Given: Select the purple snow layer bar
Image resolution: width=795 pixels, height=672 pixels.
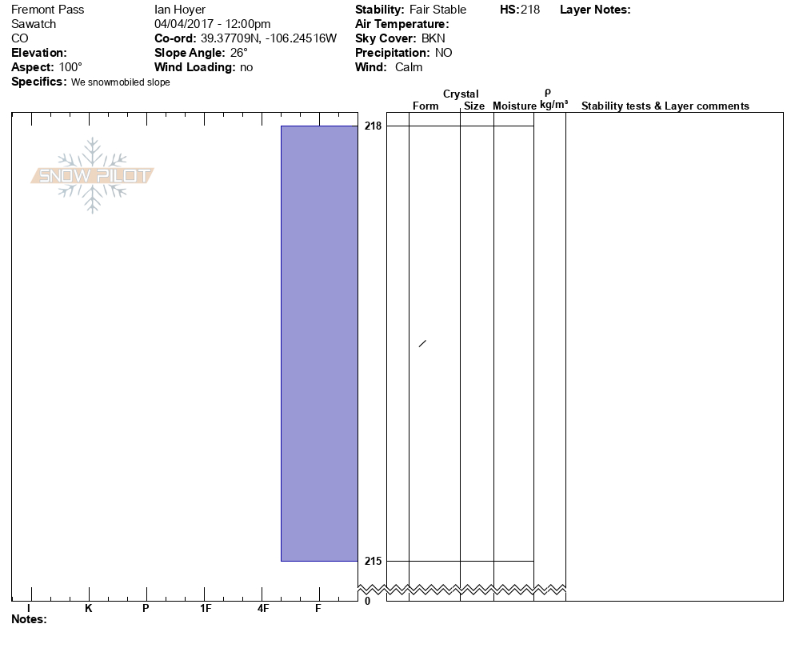Looking at the screenshot, I should click(319, 343).
